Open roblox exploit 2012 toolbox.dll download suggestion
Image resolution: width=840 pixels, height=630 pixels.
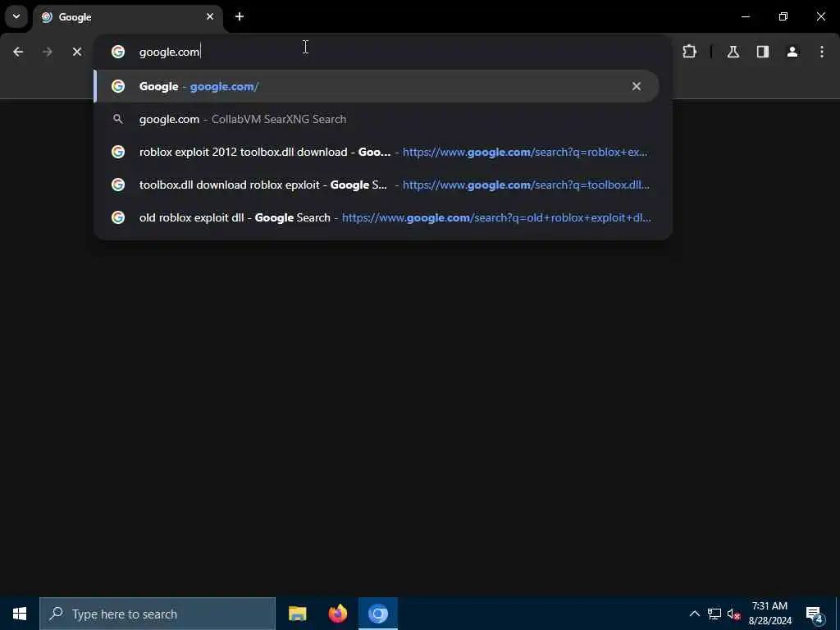pyautogui.click(x=376, y=152)
